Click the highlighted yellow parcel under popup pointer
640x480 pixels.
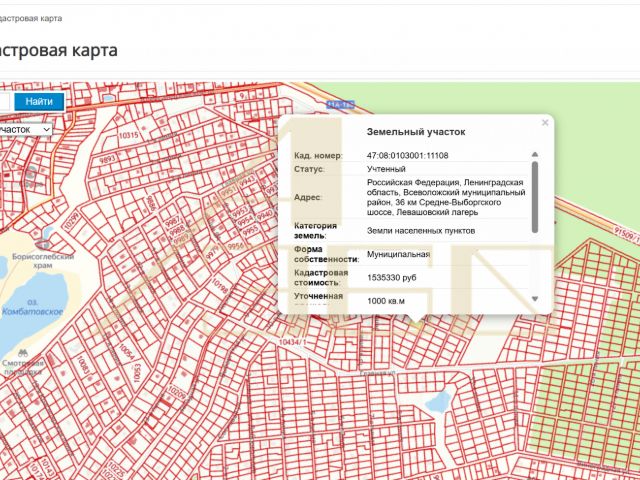(416, 325)
